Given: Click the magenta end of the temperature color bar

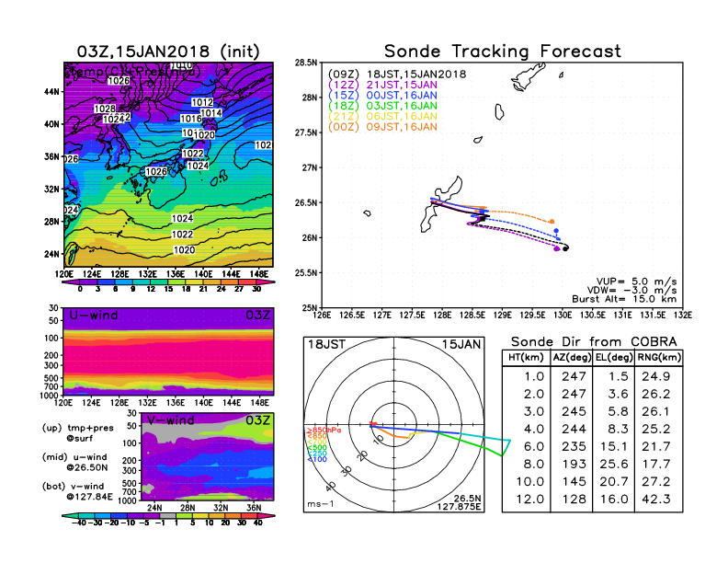Looking at the screenshot, I should [x=266, y=281].
